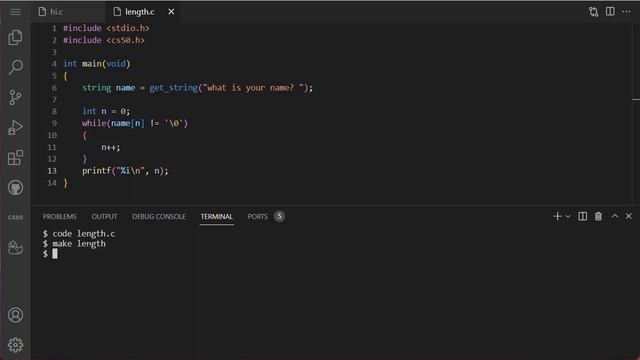Open the Search view in sidebar
640x360 pixels.
(16, 67)
